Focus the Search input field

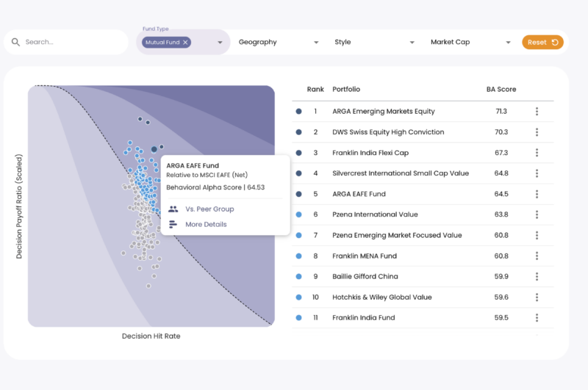point(66,42)
